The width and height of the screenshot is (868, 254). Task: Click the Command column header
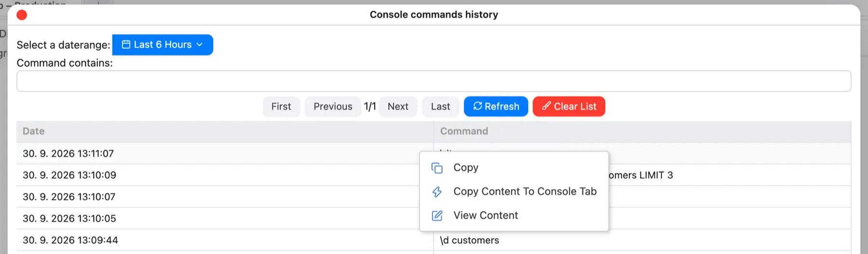click(642, 131)
